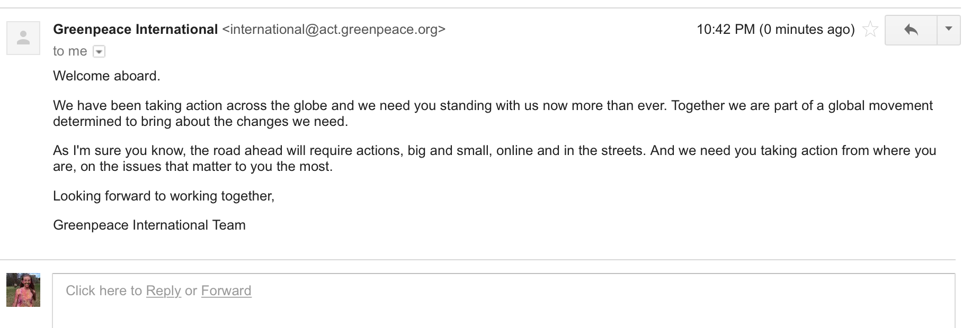Click the line "determined to bring about the changes"

pos(200,122)
